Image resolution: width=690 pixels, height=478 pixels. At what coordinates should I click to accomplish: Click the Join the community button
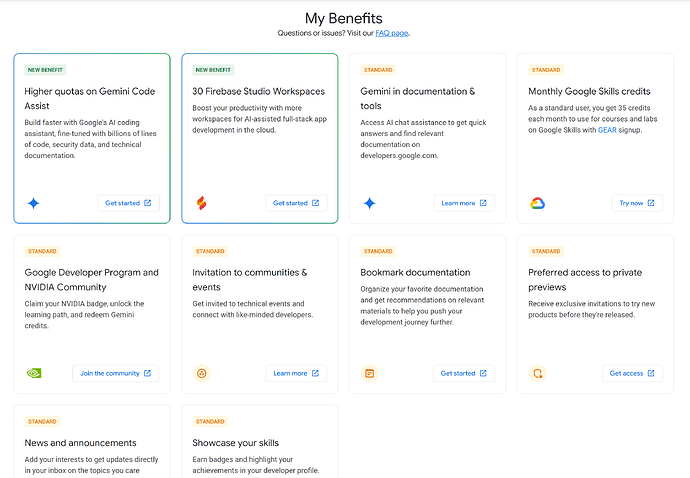116,373
